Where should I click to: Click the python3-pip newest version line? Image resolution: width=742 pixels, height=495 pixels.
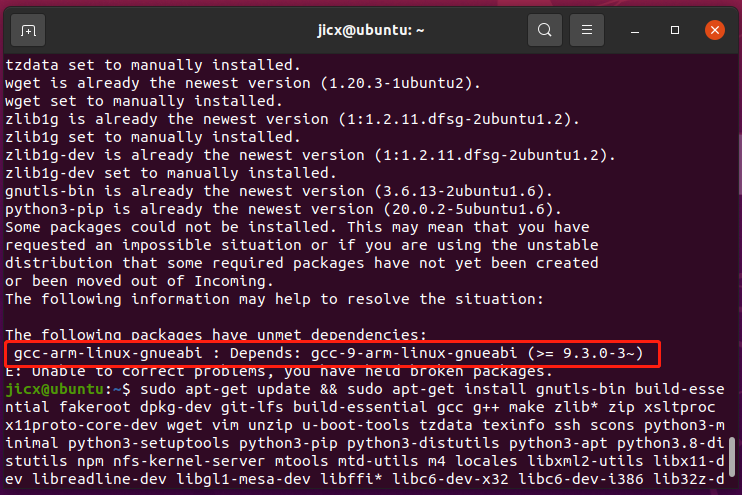pos(283,209)
